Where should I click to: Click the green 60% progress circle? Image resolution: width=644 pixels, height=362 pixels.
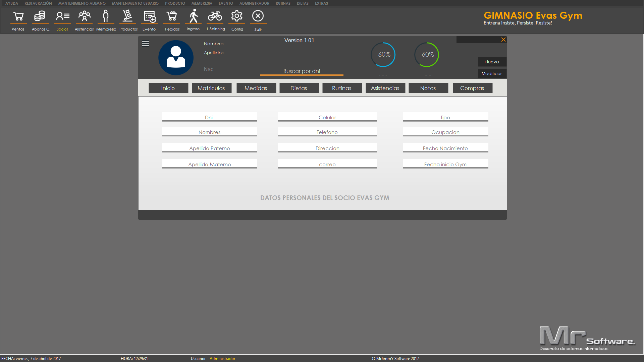(x=427, y=55)
